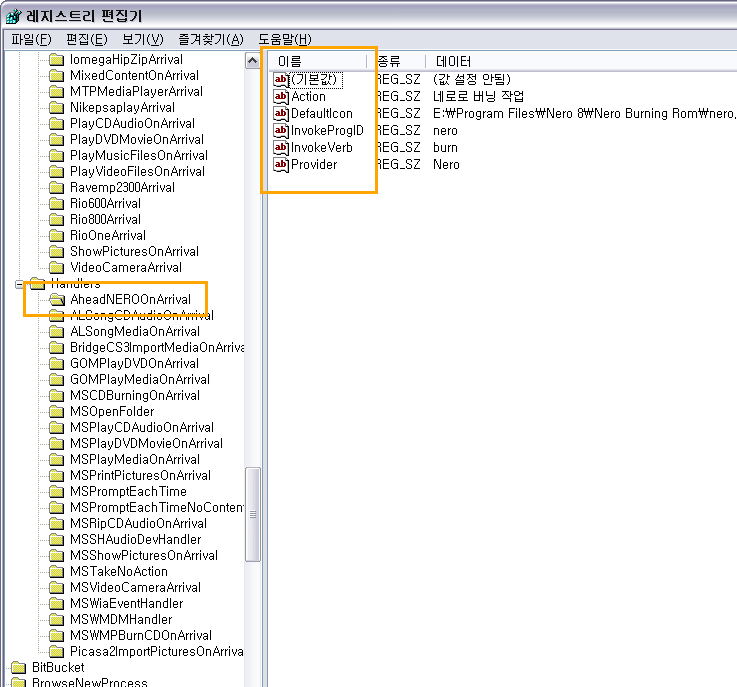Select the Provider value icon

(x=281, y=164)
